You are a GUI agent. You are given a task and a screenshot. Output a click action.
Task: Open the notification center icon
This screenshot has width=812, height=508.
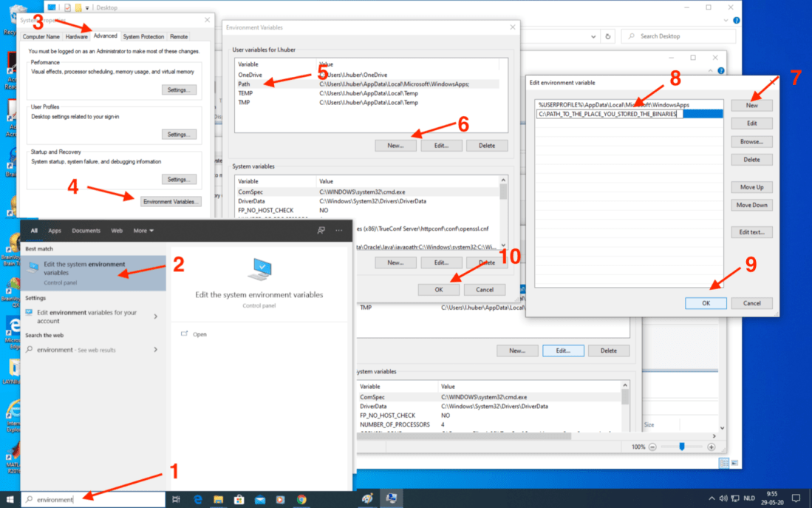point(796,499)
